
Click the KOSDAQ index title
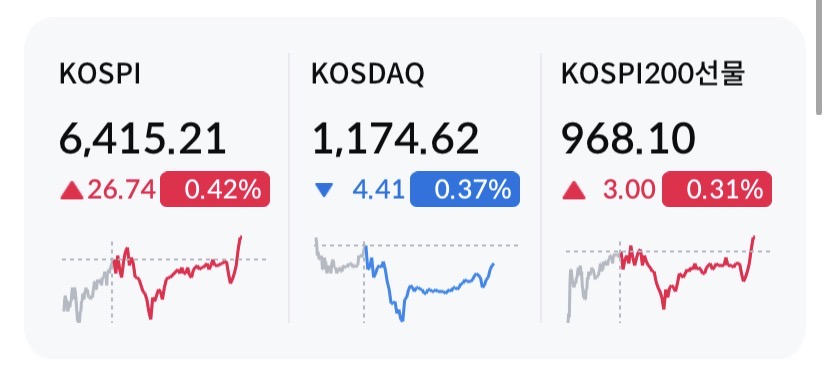tap(368, 75)
